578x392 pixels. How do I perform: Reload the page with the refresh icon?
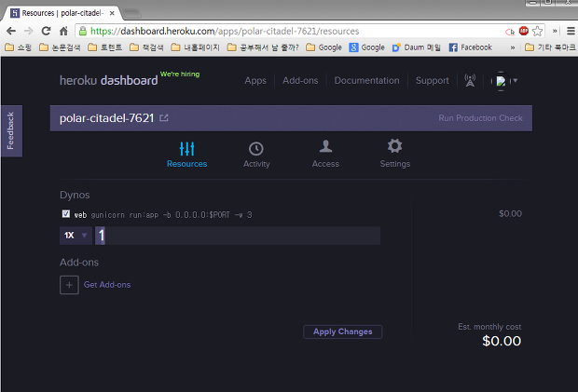pos(46,31)
